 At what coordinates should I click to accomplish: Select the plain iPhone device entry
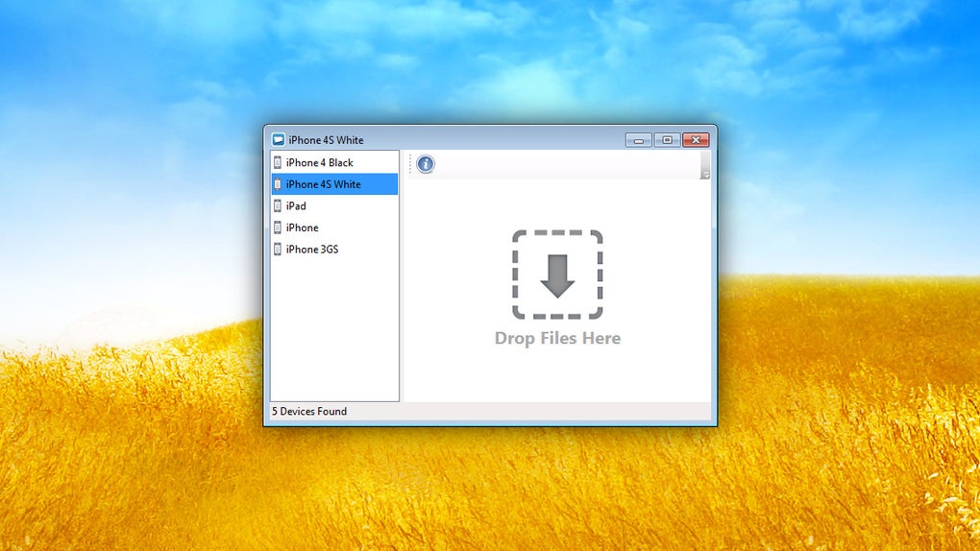pyautogui.click(x=334, y=228)
